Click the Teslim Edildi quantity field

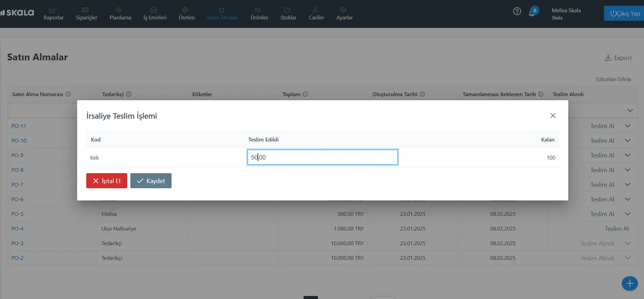tap(322, 157)
